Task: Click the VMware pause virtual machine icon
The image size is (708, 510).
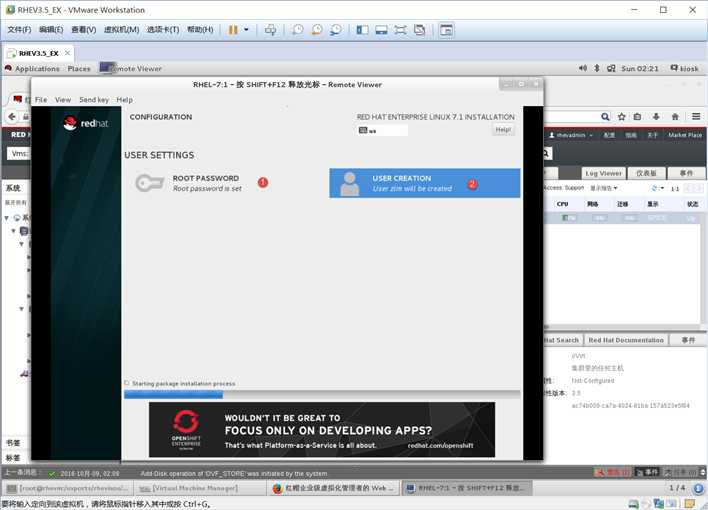Action: point(233,30)
